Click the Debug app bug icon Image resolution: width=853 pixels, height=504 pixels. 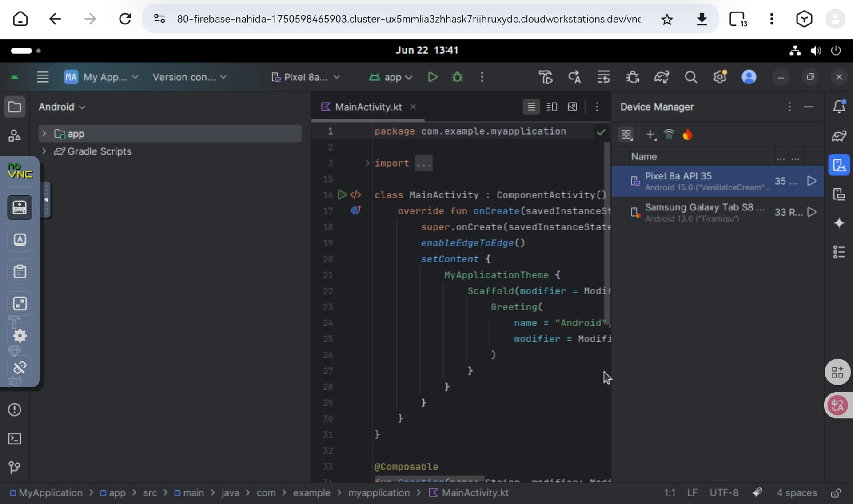click(457, 77)
